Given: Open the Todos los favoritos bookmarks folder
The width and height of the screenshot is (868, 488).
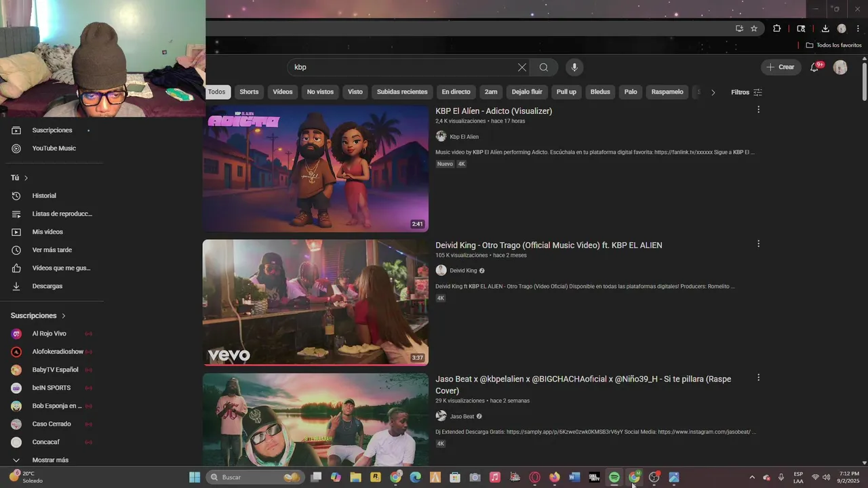Looking at the screenshot, I should pos(833,45).
